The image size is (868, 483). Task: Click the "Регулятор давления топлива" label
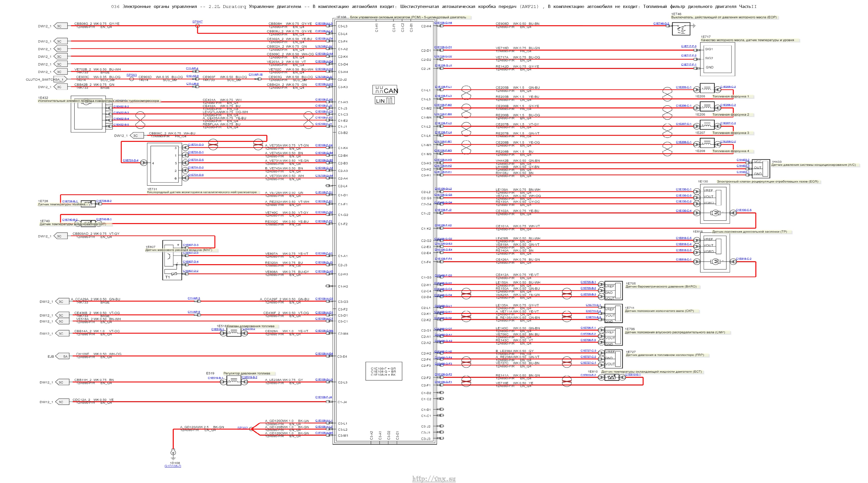(247, 373)
